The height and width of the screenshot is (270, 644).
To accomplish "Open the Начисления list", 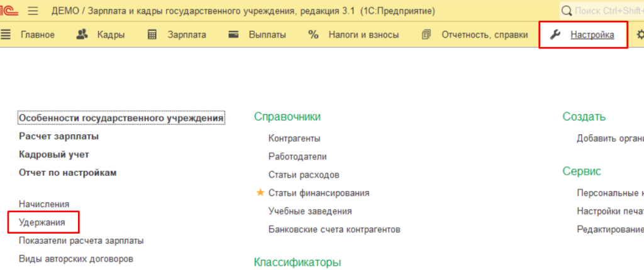I will coord(44,204).
